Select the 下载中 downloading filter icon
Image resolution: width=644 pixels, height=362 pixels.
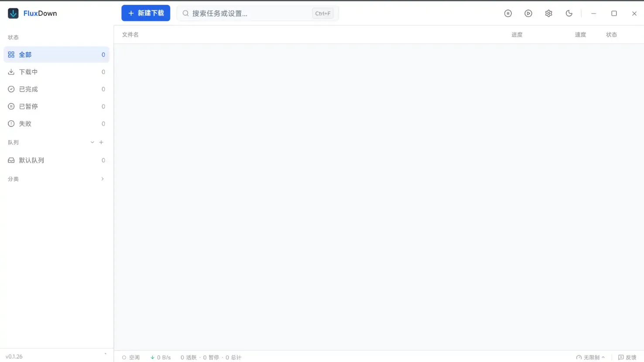[x=11, y=72]
